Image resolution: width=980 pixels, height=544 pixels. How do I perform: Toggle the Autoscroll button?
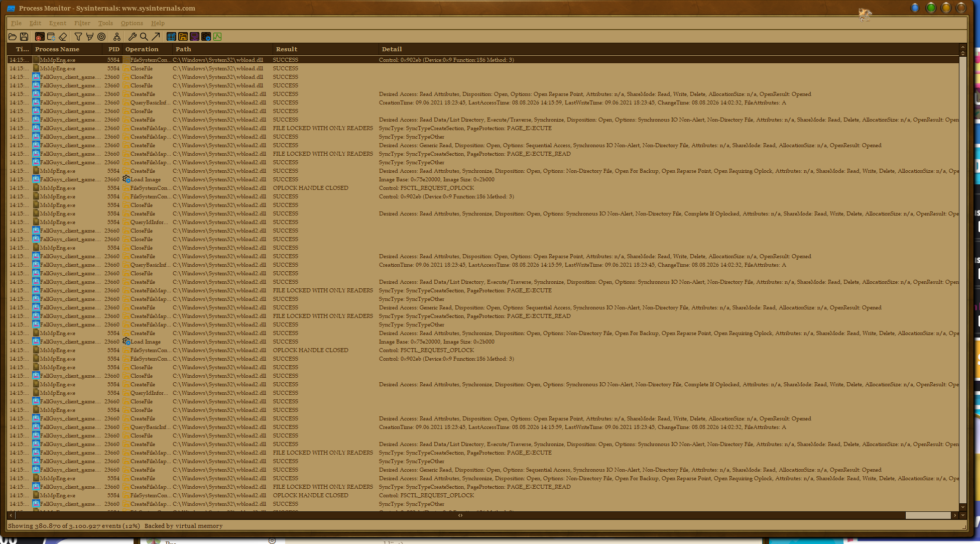tap(51, 37)
